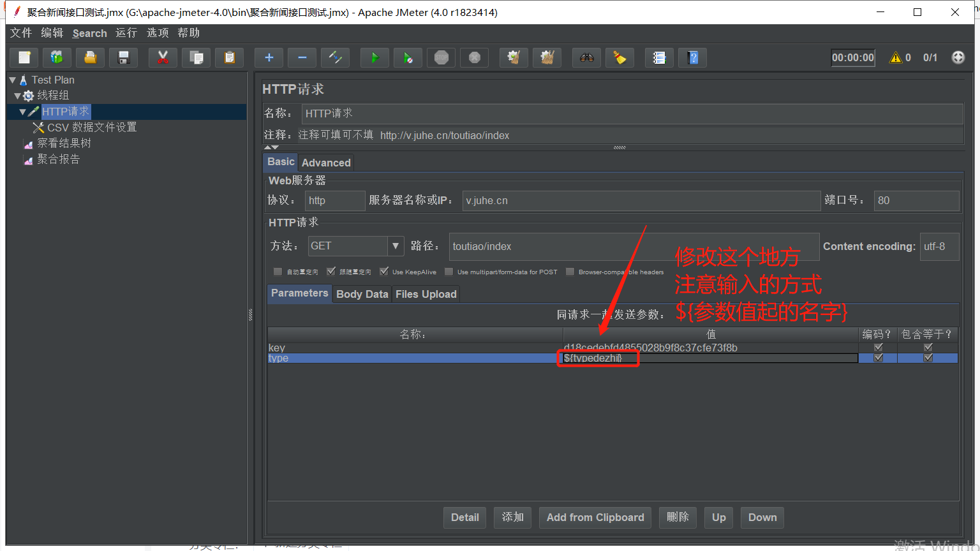Open the GET method dropdown
The image size is (980, 551).
(396, 246)
